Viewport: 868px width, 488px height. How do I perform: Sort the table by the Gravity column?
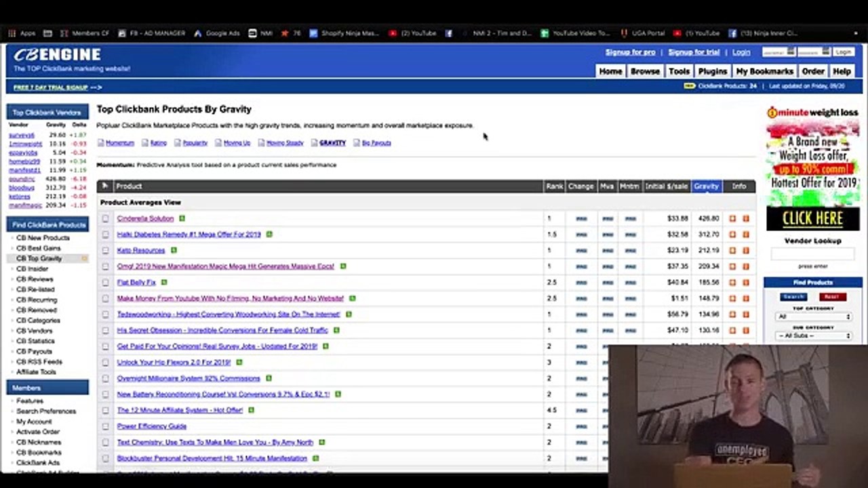(706, 186)
